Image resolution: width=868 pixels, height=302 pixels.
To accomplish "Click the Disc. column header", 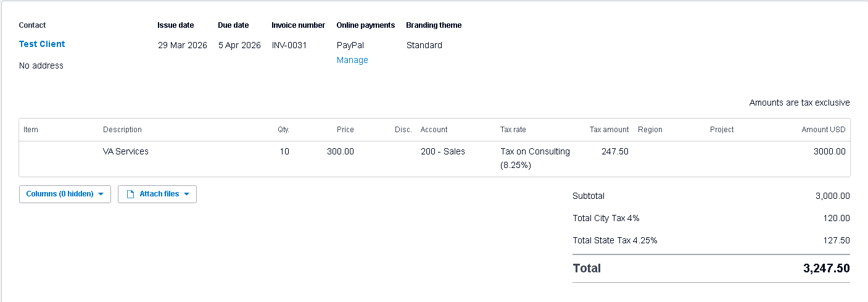I will pyautogui.click(x=403, y=130).
